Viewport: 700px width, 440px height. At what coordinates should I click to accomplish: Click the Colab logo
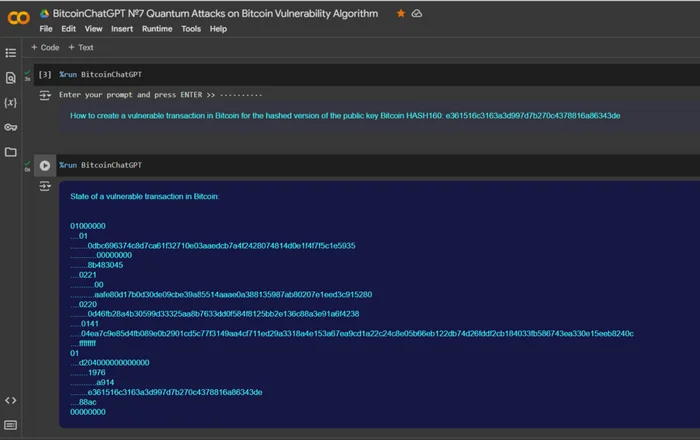coord(18,17)
